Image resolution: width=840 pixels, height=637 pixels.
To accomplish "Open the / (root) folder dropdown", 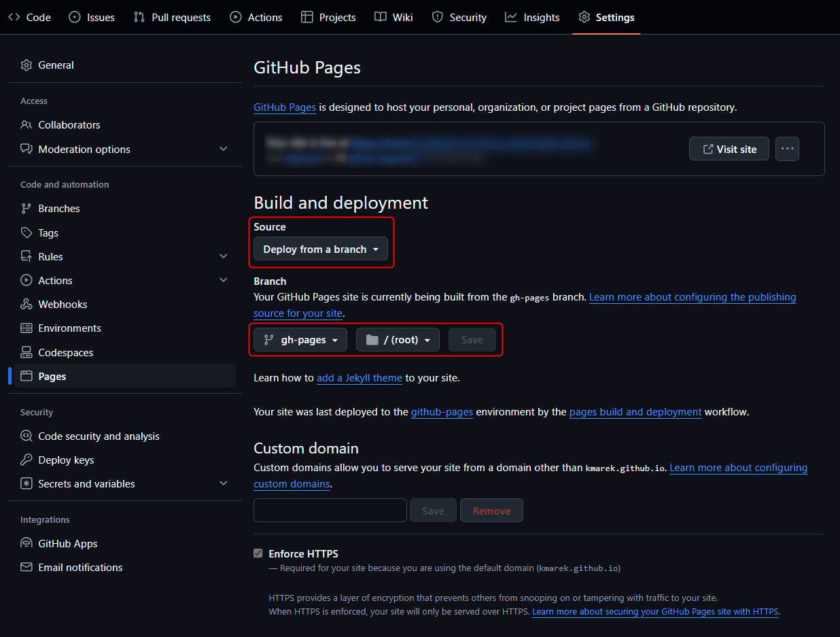I will click(398, 340).
